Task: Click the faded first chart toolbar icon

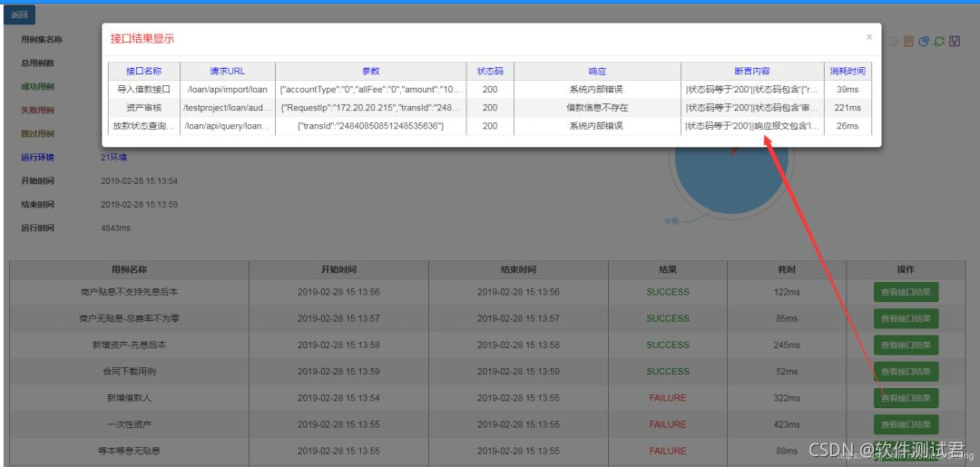Action: click(894, 41)
